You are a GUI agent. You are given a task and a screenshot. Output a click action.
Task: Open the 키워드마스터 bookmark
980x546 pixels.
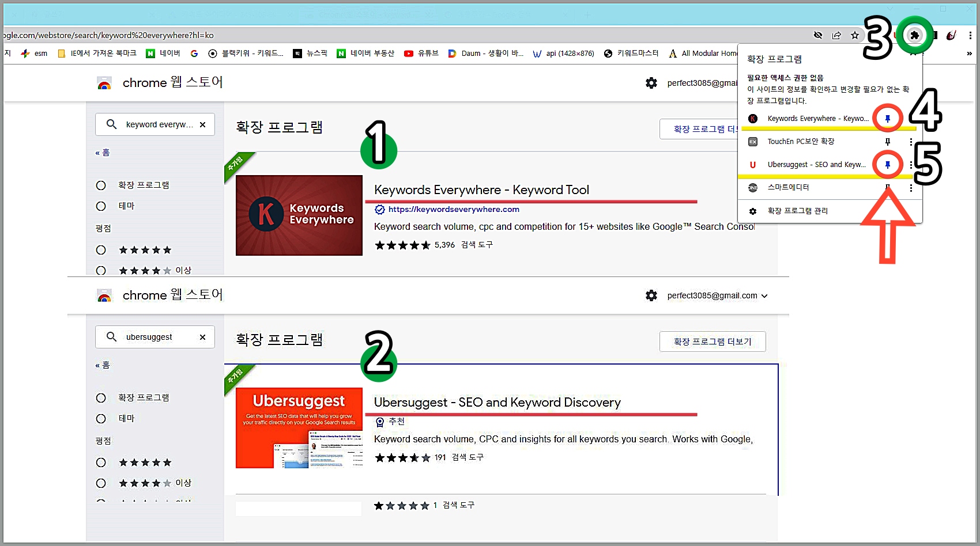tap(631, 54)
